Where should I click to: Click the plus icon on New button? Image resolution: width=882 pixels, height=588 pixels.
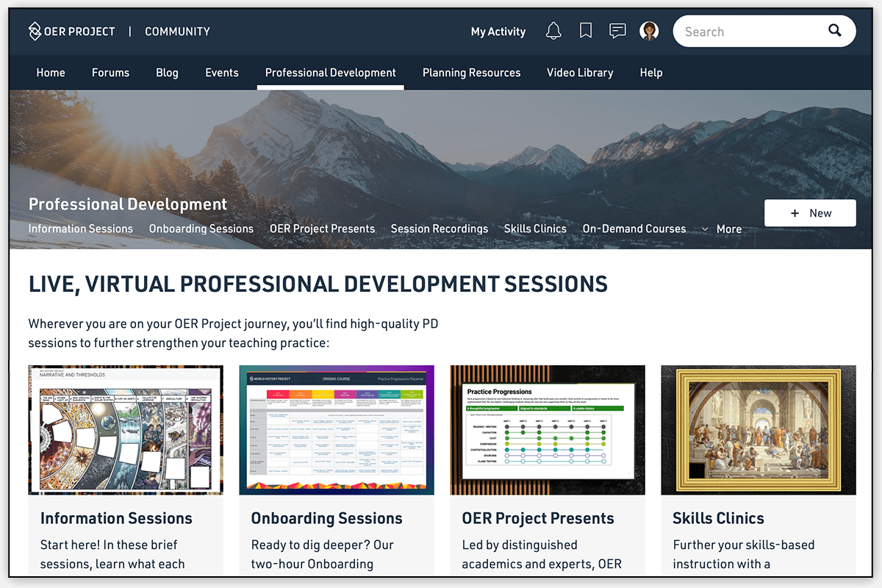(x=795, y=213)
